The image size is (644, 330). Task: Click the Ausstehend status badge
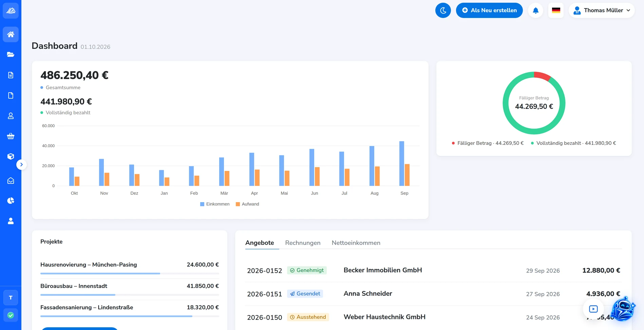(x=308, y=317)
